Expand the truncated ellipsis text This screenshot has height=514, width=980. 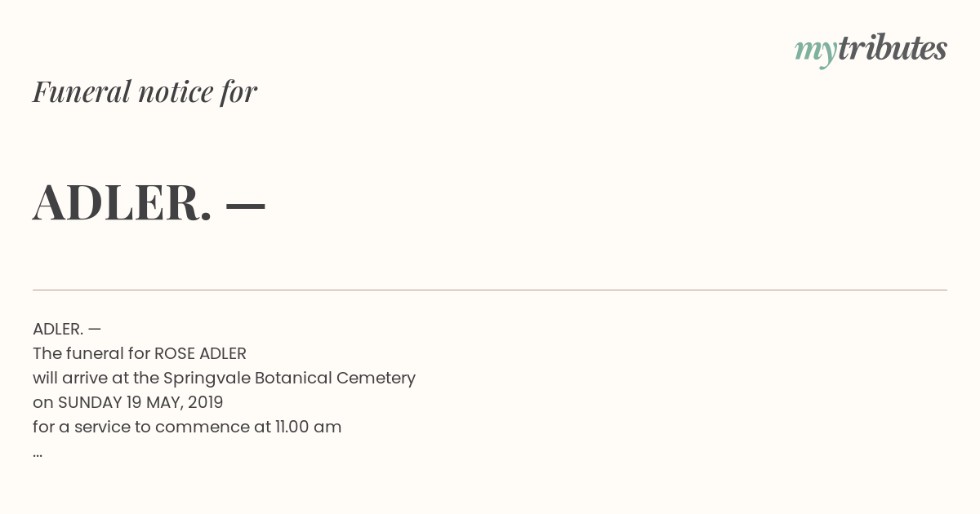tap(38, 454)
